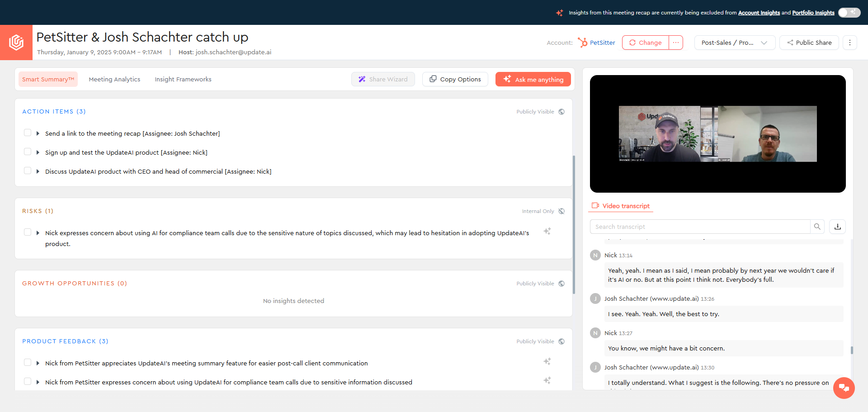
Task: Click the Video transcript camera icon
Action: pyautogui.click(x=595, y=206)
